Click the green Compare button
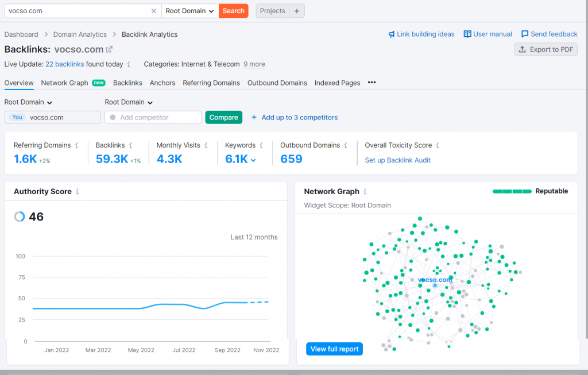This screenshot has width=588, height=375. click(x=223, y=117)
